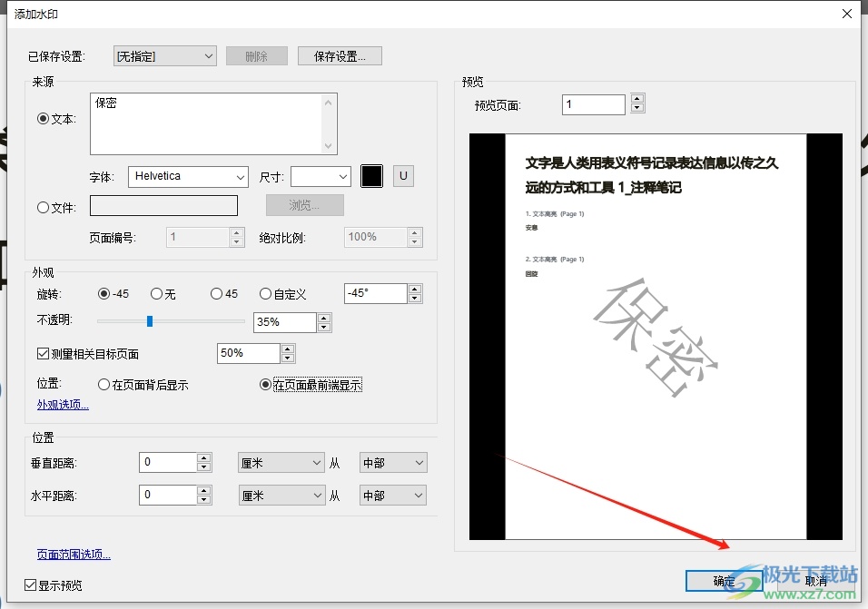Toggle 测量相关目标页面 checkbox
Image resolution: width=868 pixels, height=609 pixels.
(x=43, y=353)
